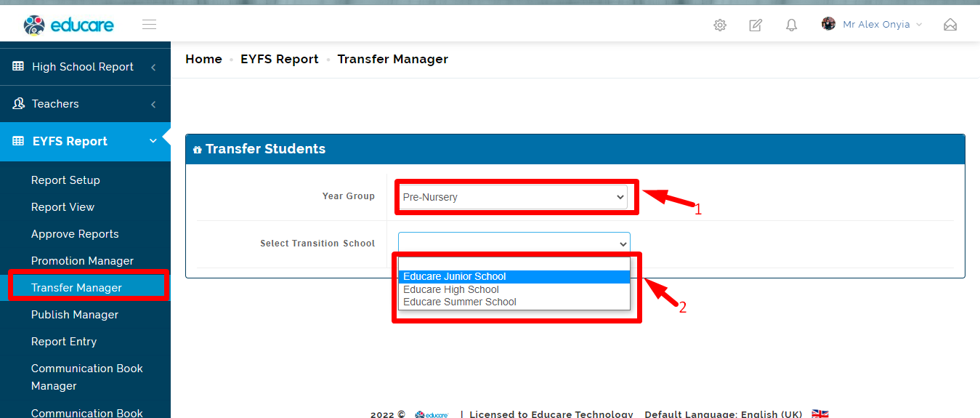The width and height of the screenshot is (980, 418).
Task: Go to Report Entry
Action: point(64,342)
